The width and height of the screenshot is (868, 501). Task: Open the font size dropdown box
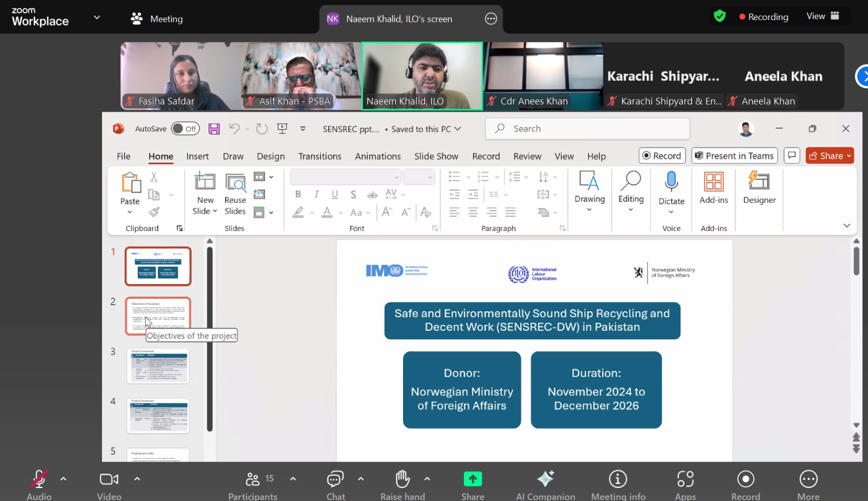(419, 177)
